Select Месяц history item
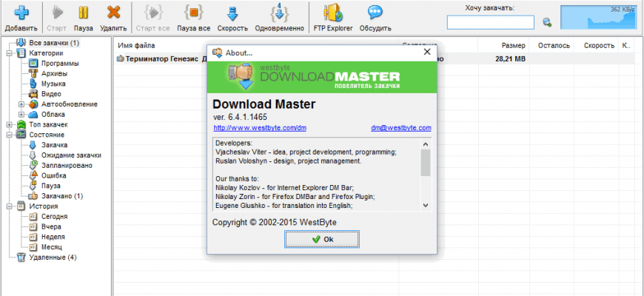The image size is (644, 296). click(x=52, y=247)
